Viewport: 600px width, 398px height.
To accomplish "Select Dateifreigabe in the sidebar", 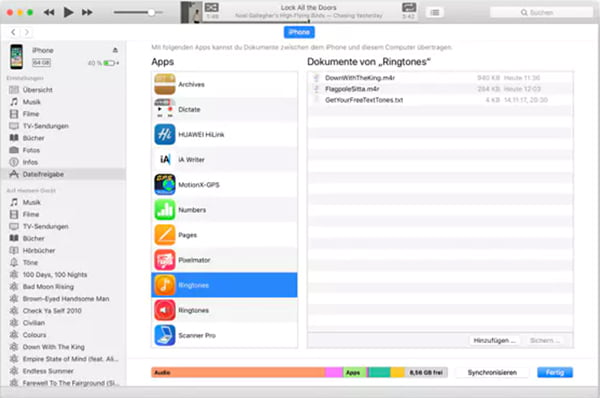I will click(63, 174).
